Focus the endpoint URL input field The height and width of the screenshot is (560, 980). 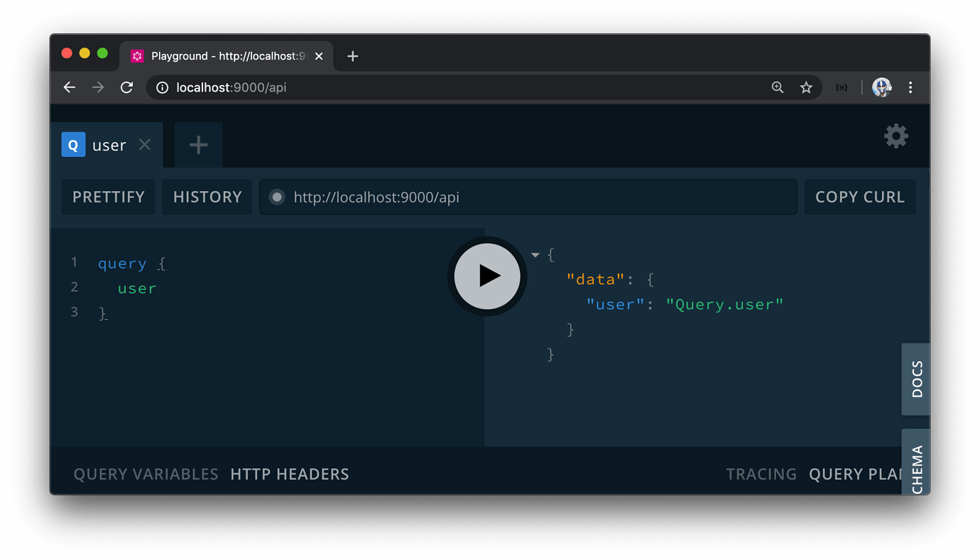pos(540,197)
